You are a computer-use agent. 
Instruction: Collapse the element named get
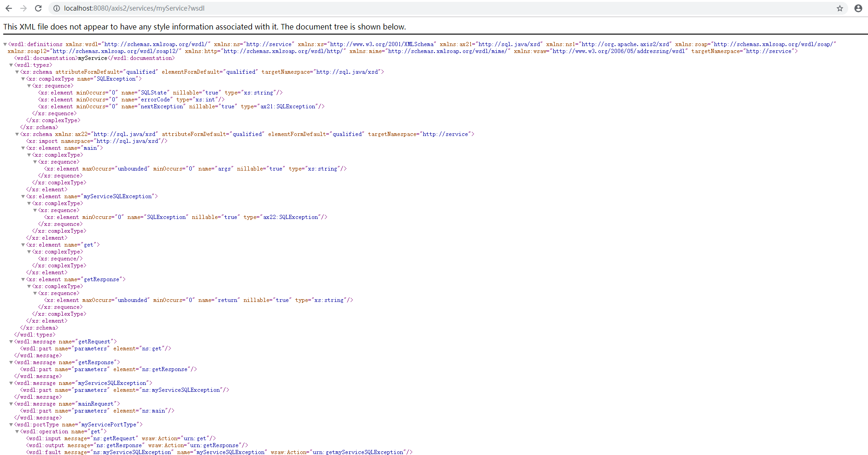tap(23, 244)
